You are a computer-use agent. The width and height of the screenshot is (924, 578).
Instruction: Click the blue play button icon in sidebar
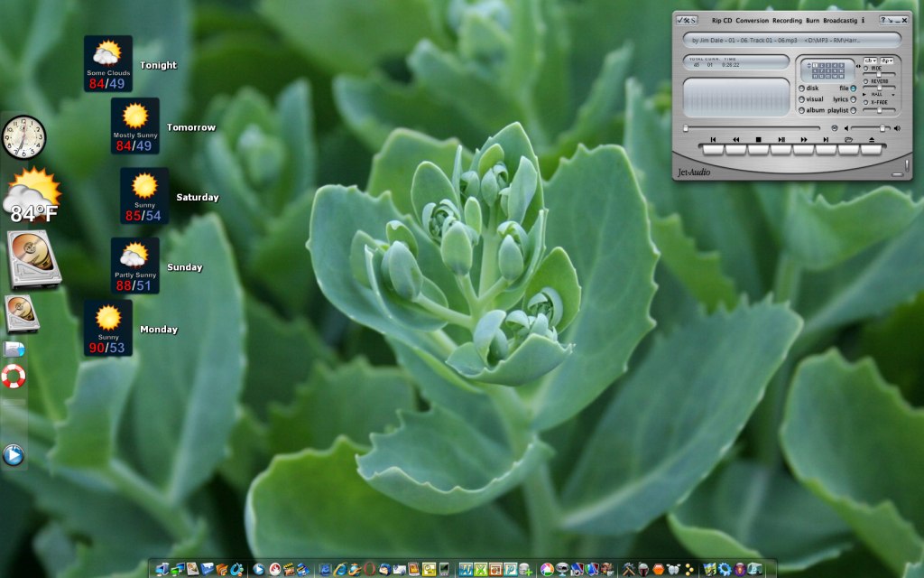[13, 455]
